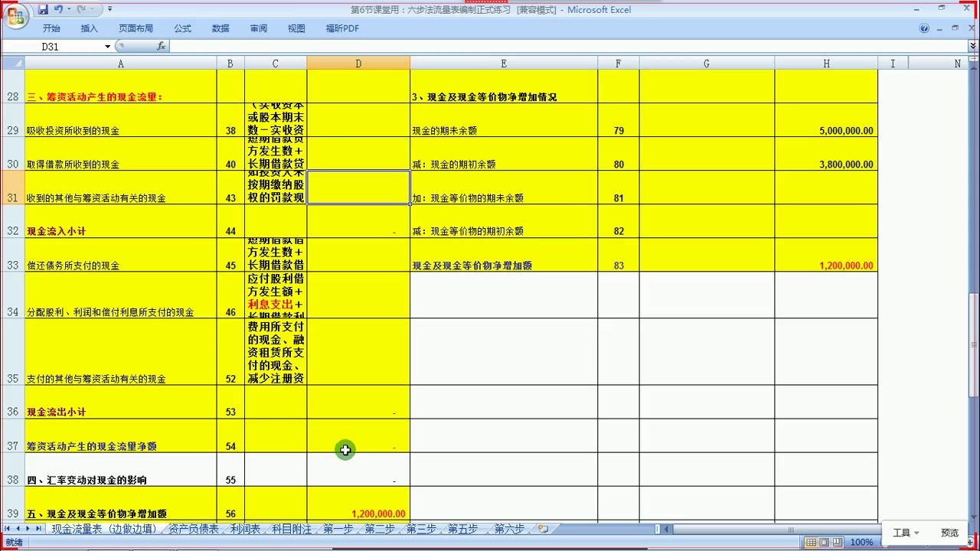Switch to 科目附注 sheet tab
The height and width of the screenshot is (551, 980).
pyautogui.click(x=292, y=529)
